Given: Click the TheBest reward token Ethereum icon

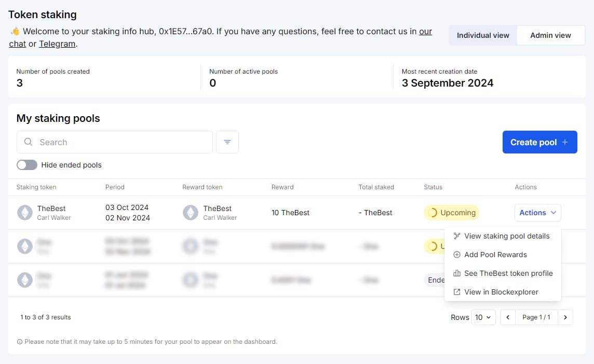Looking at the screenshot, I should tap(191, 213).
